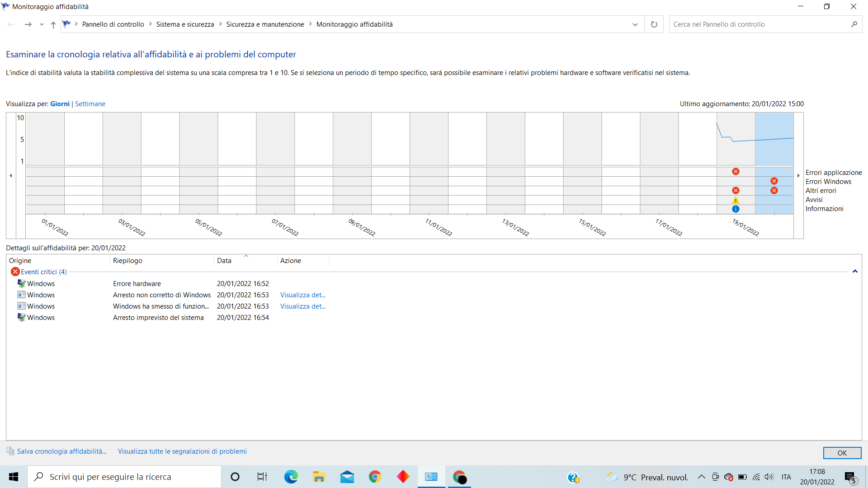
Task: Click the warning triangle icon in the chart
Action: 736,200
